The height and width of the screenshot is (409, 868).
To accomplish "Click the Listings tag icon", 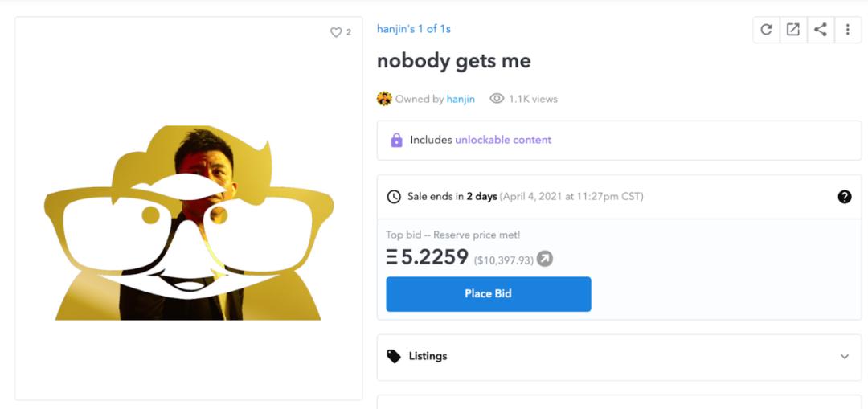I will [394, 356].
